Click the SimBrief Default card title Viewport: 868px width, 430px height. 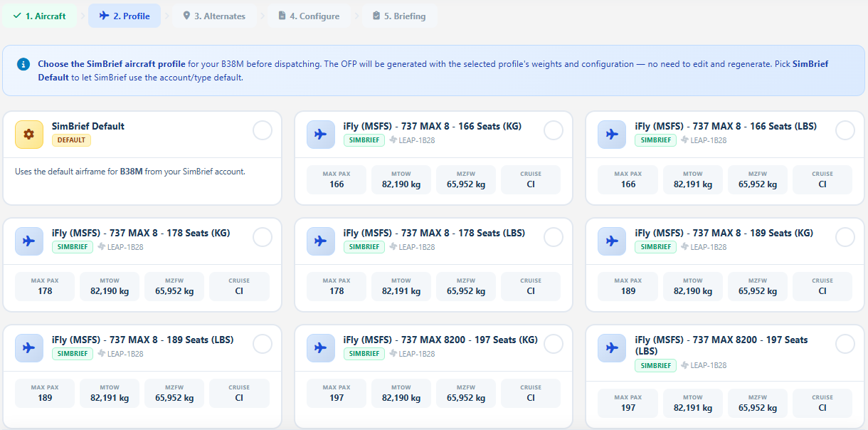click(x=88, y=126)
